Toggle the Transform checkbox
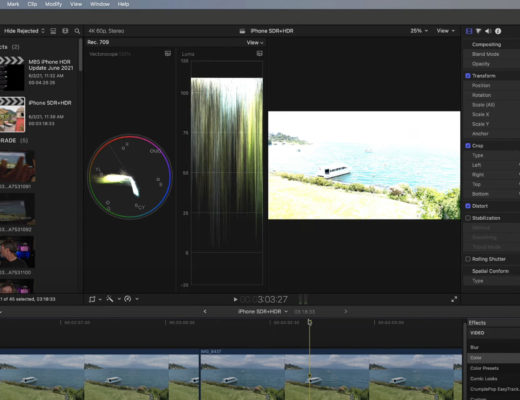 click(468, 76)
